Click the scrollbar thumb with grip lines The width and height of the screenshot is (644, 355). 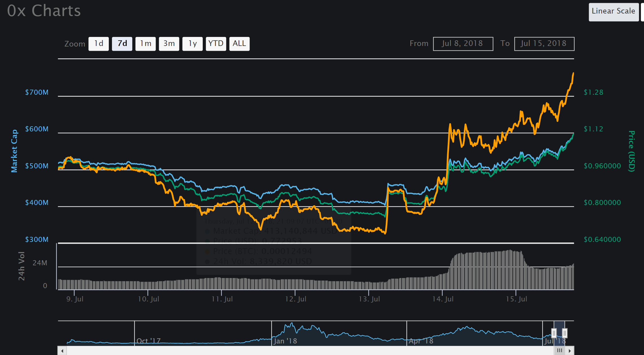point(559,351)
